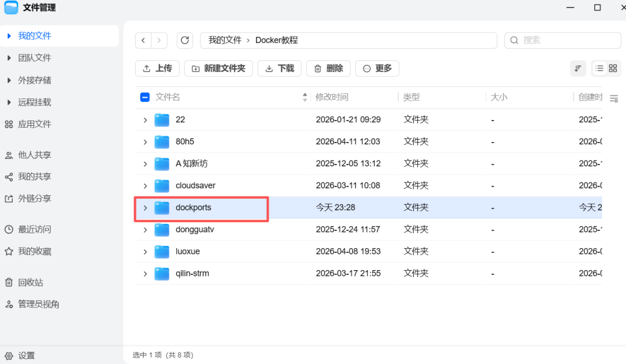Viewport: 626px width, 364px height.
Task: Expand 外接存储 sidebar section
Action: point(34,80)
